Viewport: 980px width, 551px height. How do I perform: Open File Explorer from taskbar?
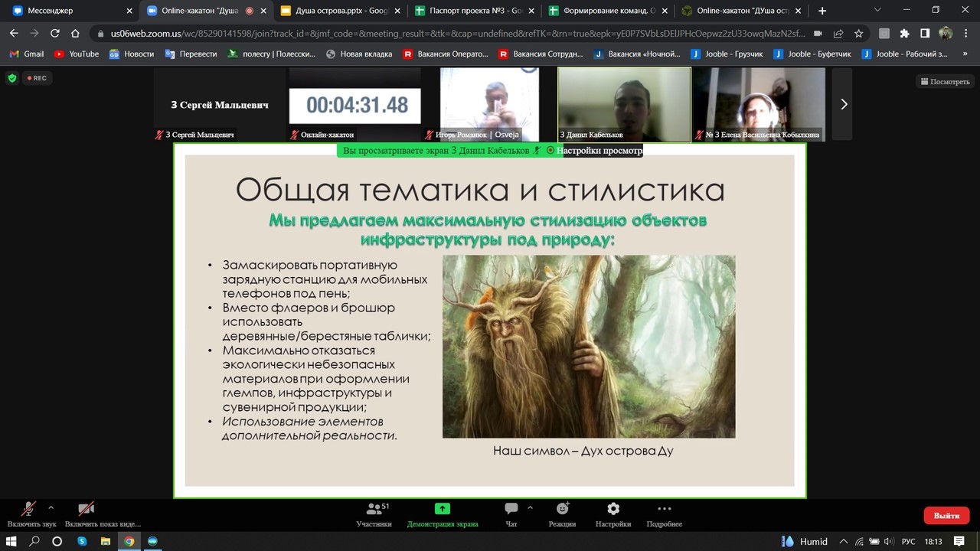pyautogui.click(x=106, y=541)
